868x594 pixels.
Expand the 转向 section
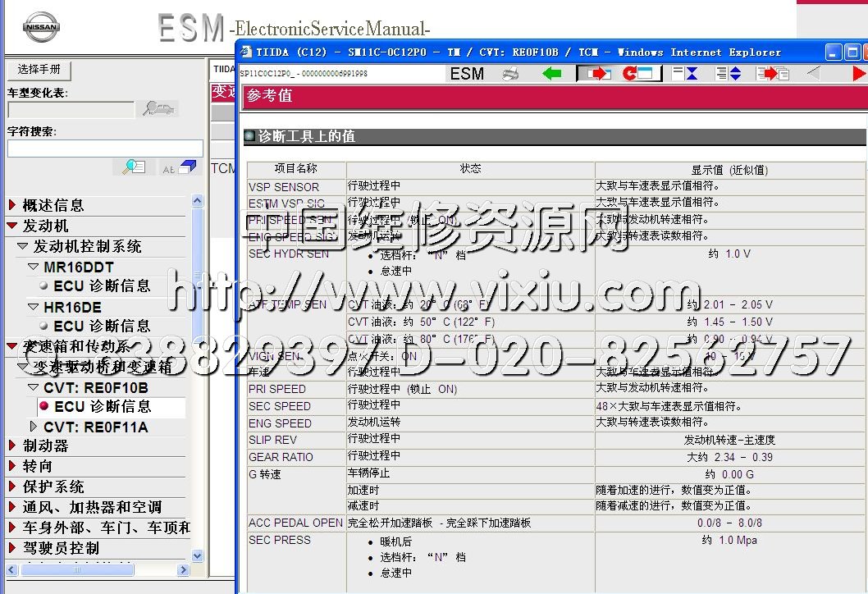[x=12, y=466]
